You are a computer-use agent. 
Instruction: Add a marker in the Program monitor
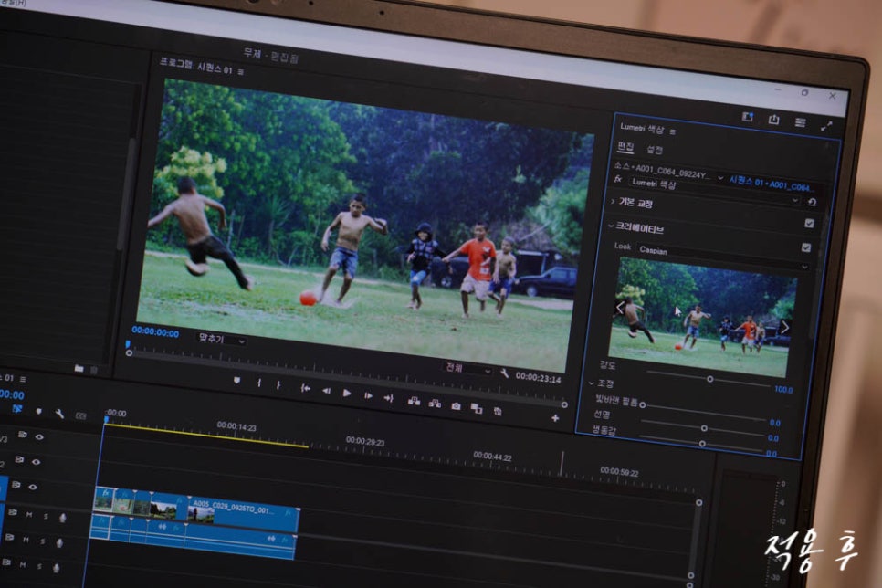pos(236,381)
